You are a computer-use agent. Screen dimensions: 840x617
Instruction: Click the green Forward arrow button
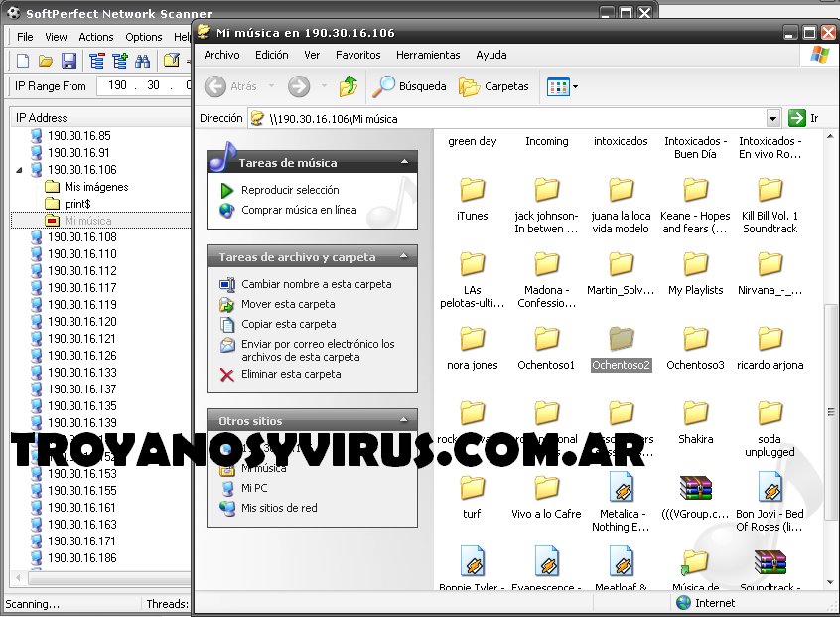(299, 86)
